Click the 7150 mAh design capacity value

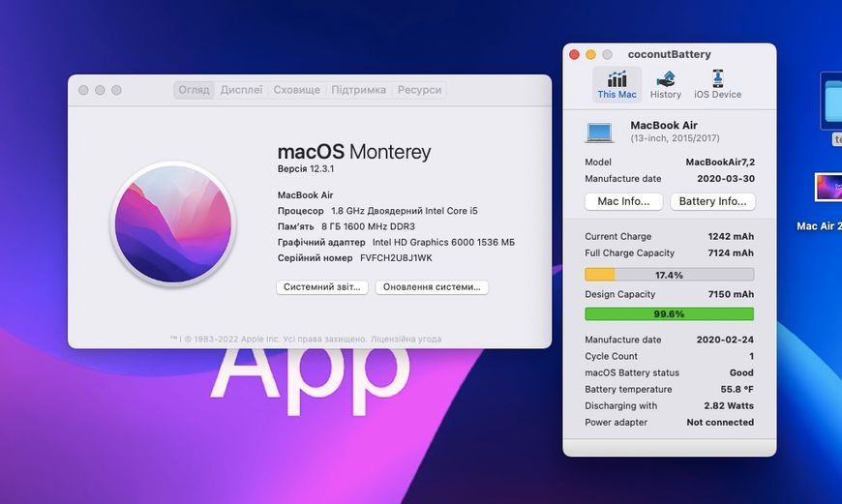click(731, 294)
